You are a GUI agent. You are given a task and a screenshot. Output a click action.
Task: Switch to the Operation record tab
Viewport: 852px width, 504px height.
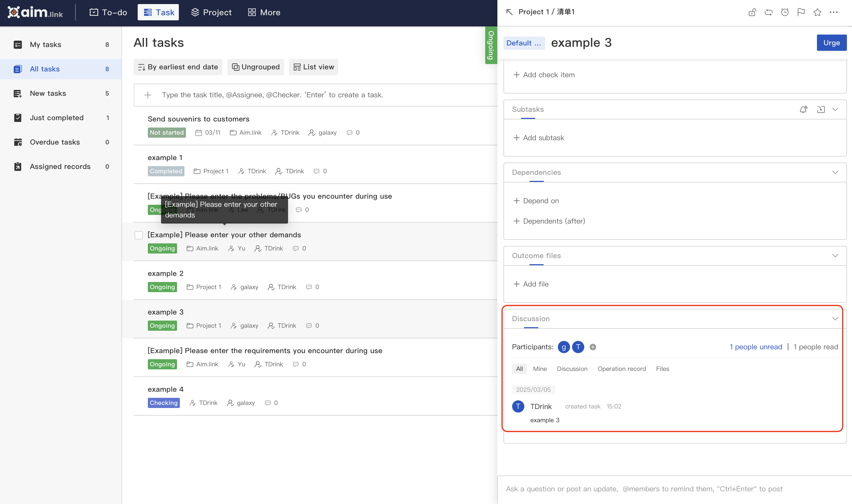(621, 369)
